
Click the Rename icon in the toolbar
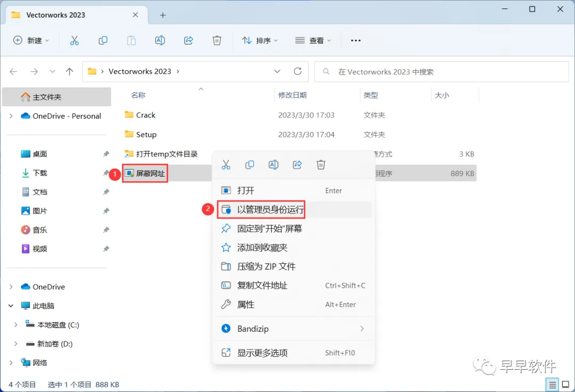click(160, 40)
